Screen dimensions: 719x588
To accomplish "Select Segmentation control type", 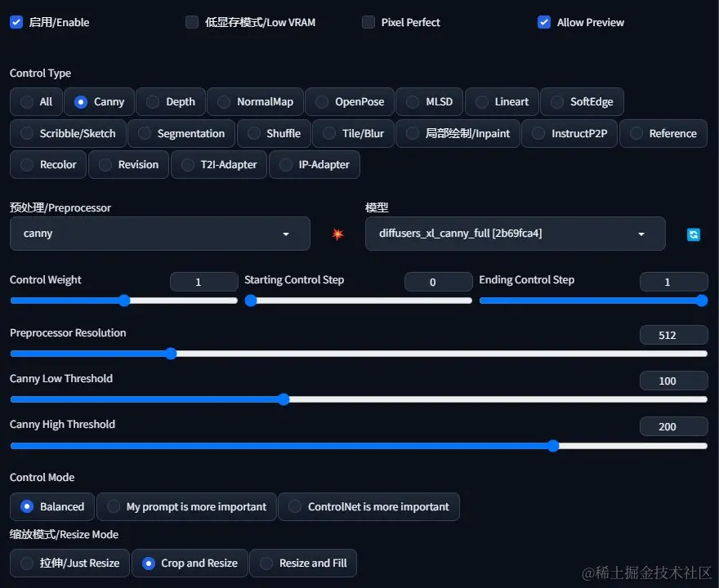I will tap(181, 133).
